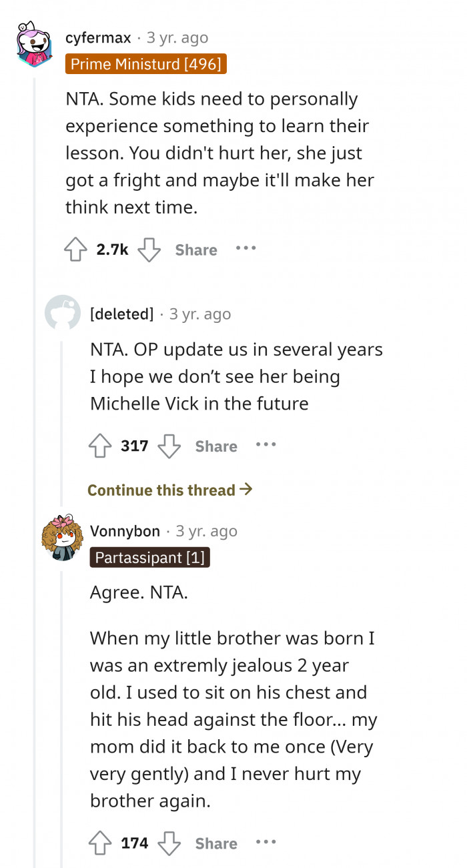Downvote the deleted user's comment
The width and height of the screenshot is (467, 868).
click(x=169, y=446)
